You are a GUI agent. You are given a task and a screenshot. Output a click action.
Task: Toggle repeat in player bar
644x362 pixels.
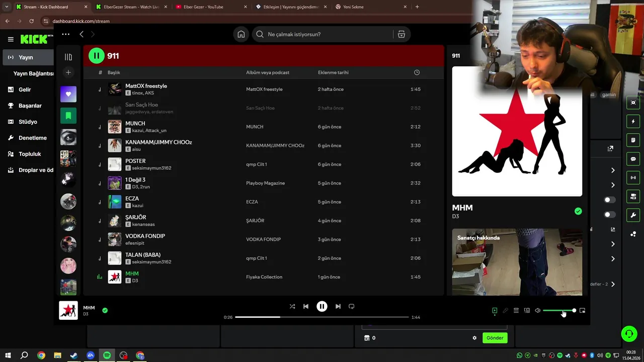pos(352,306)
